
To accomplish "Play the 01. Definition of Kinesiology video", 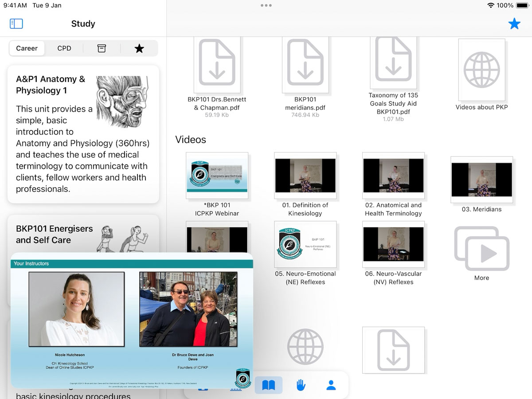I will tap(305, 176).
